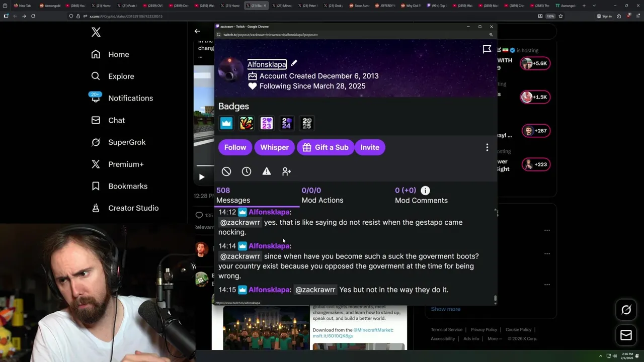Open Home in X sidebar
The width and height of the screenshot is (644, 362).
pos(110,54)
